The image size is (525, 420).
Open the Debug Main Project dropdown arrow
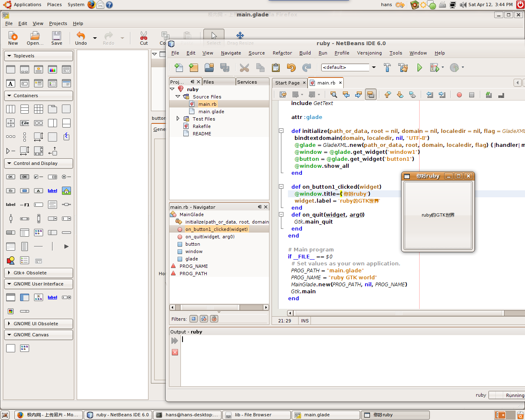tap(443, 67)
